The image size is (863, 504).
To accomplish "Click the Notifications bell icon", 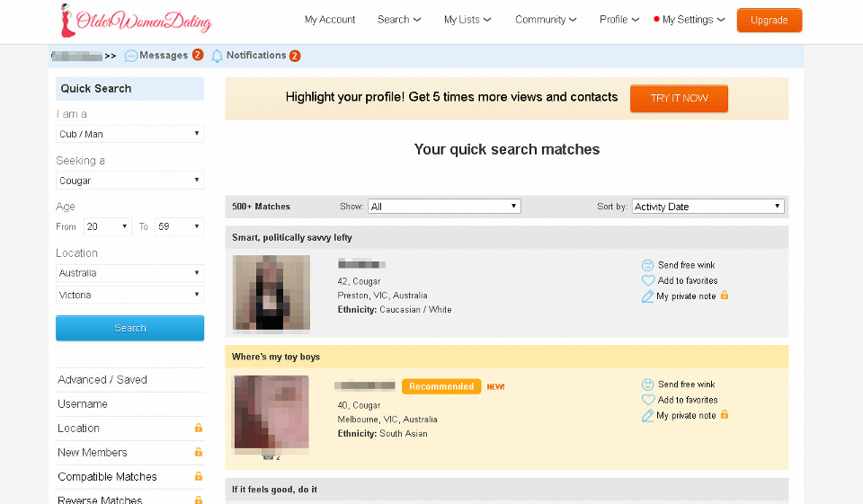I will point(217,56).
